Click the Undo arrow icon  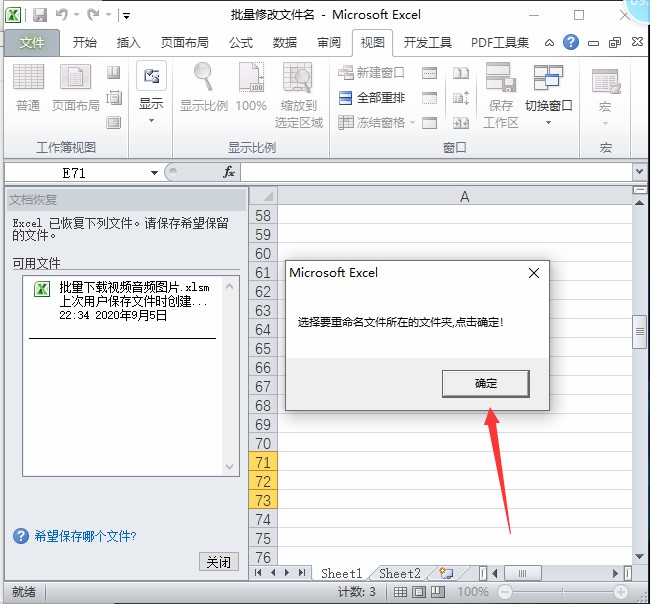tap(61, 15)
